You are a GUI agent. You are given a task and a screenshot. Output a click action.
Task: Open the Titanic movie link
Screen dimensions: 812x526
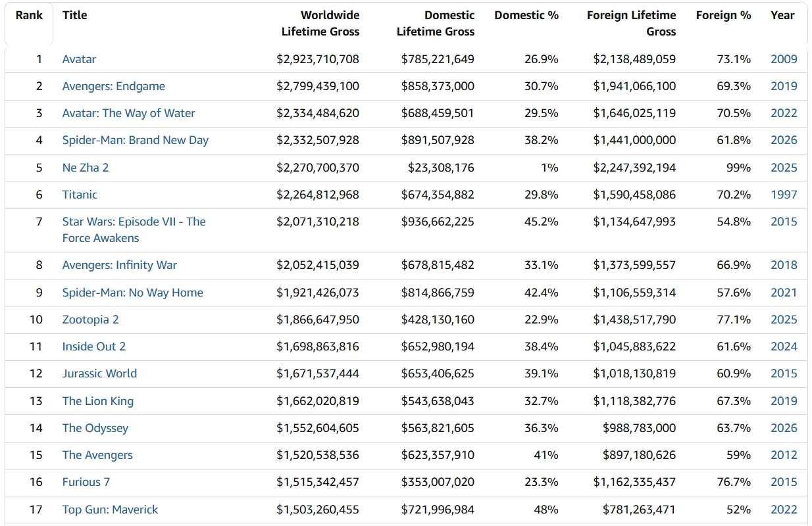(80, 195)
